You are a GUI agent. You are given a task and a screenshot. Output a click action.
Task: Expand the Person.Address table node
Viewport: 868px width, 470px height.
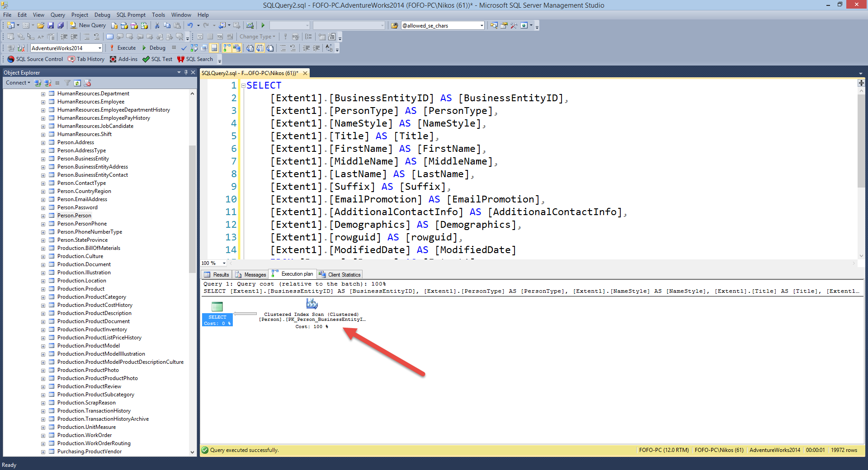click(x=43, y=143)
